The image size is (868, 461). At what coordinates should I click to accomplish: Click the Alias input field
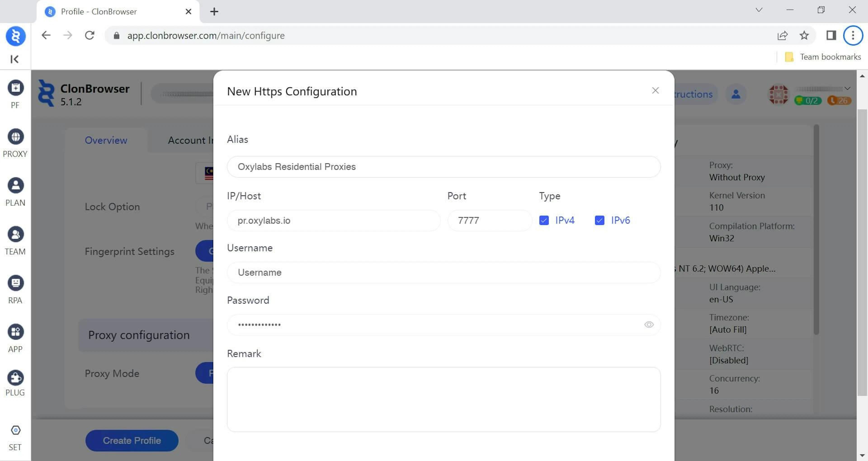443,167
